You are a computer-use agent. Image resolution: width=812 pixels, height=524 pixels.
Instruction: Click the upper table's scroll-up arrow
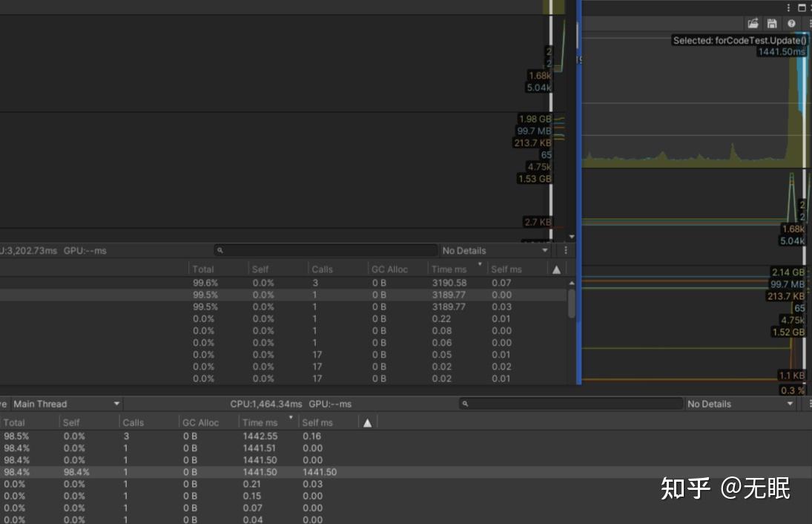click(572, 283)
